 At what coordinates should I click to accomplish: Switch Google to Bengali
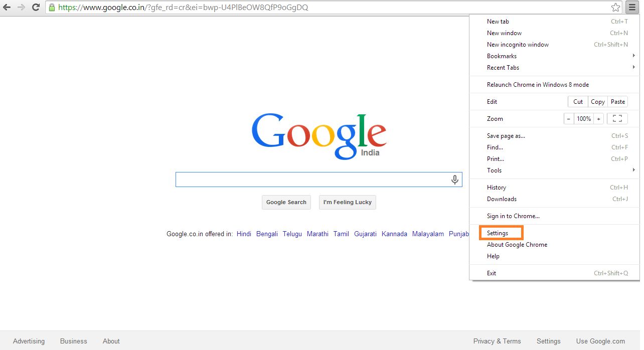267,234
